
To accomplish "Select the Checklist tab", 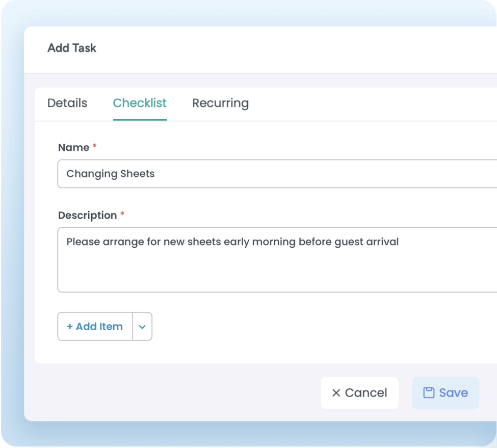I will pos(140,103).
